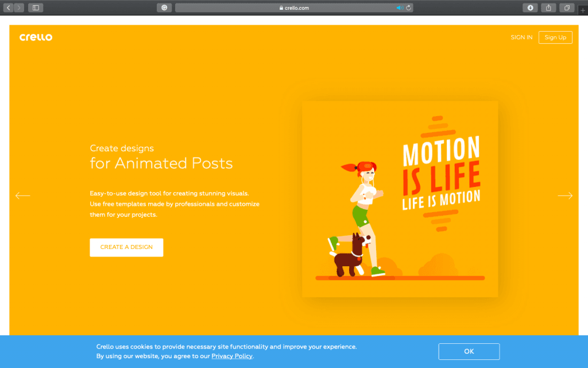Click the crello.com address bar

pos(294,7)
